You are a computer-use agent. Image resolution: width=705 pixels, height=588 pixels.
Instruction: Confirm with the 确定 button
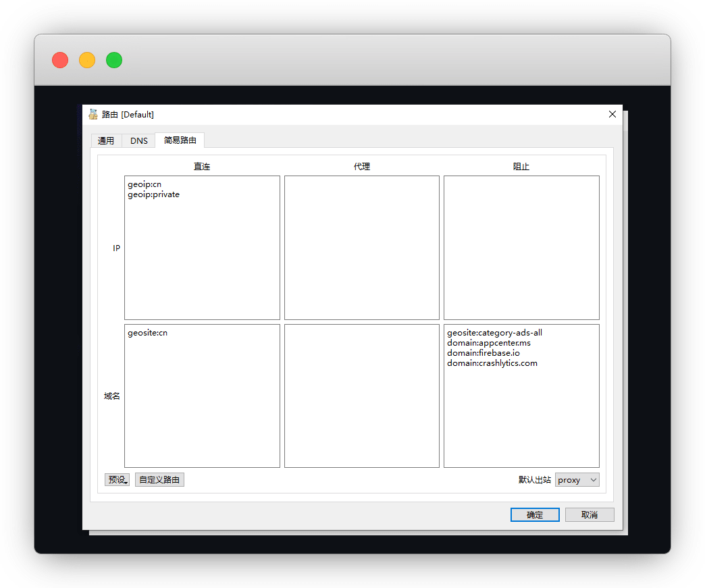pos(535,515)
